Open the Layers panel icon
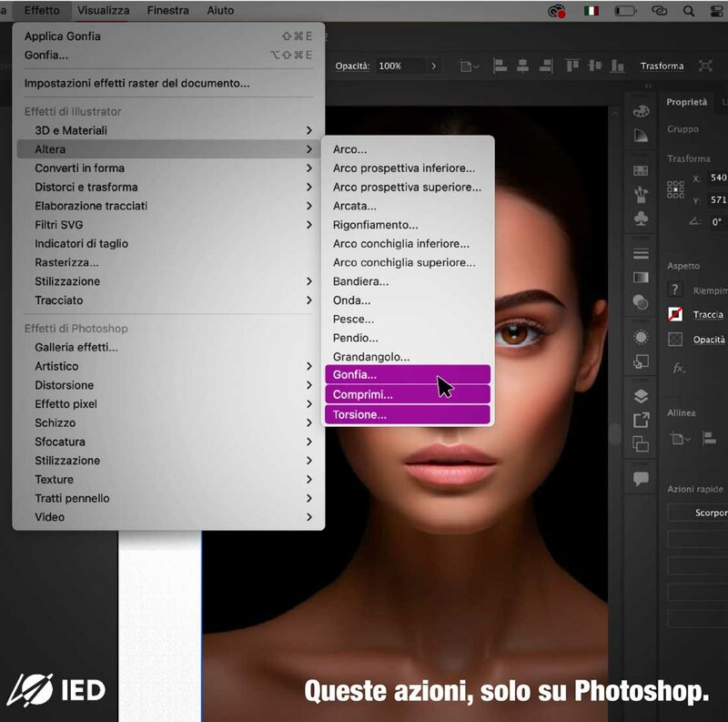728x722 pixels. (x=641, y=396)
